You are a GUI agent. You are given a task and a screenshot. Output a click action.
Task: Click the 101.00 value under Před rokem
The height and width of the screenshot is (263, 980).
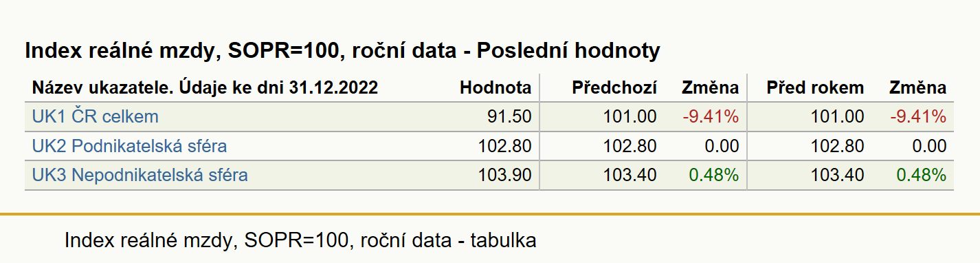[838, 116]
